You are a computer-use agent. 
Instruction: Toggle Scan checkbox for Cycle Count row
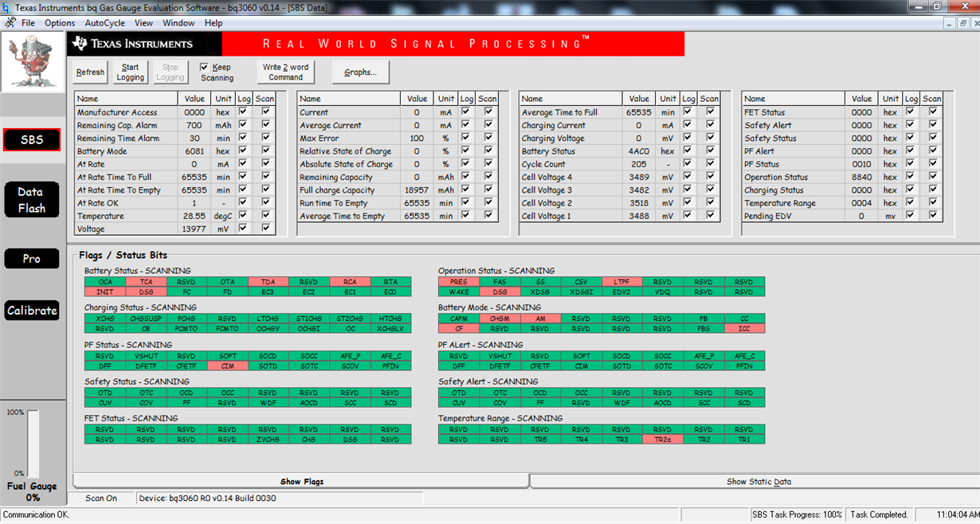point(710,164)
